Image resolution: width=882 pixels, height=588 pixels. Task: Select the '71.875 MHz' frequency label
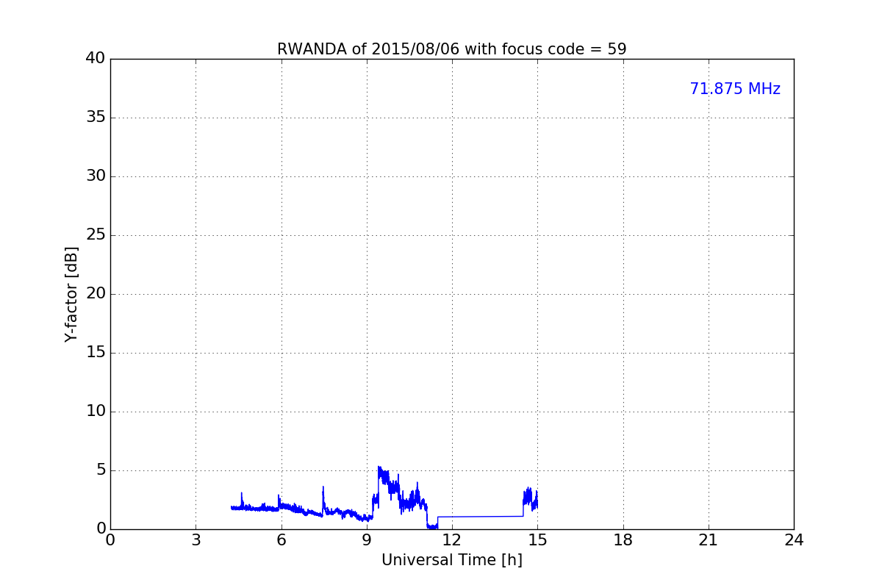coord(735,89)
